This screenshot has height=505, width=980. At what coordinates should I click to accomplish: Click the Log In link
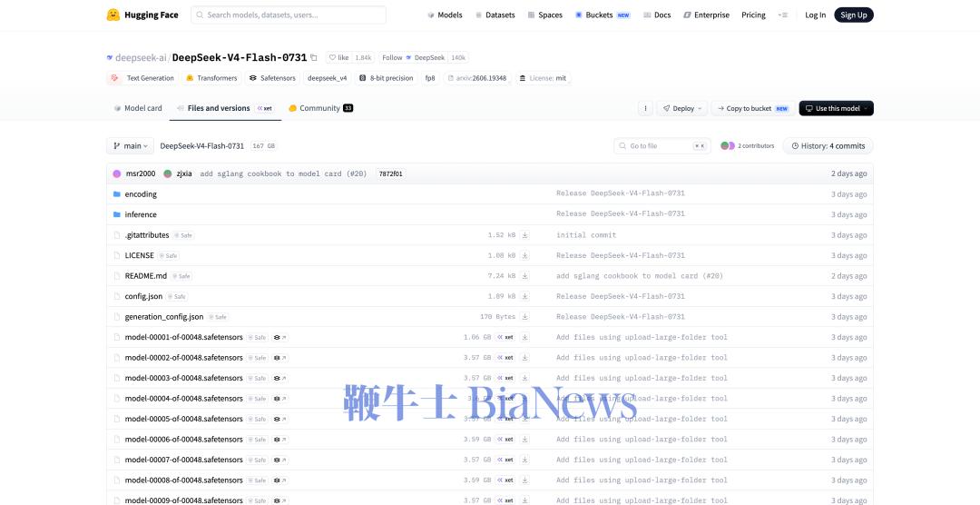(815, 15)
